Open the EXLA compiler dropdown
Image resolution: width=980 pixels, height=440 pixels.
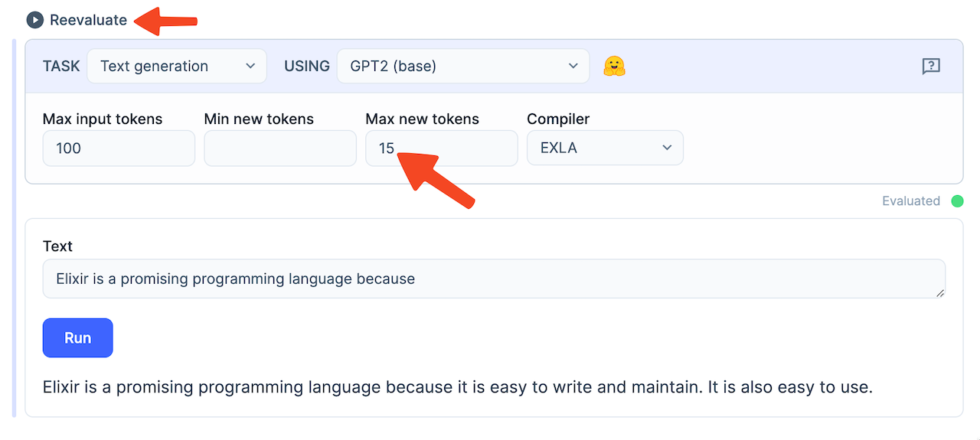tap(604, 148)
